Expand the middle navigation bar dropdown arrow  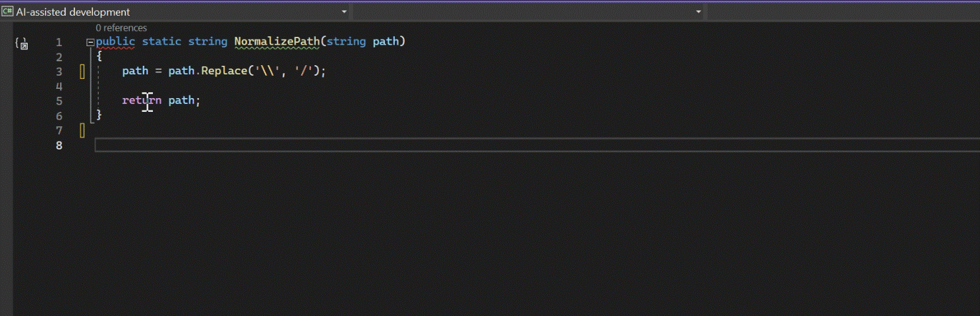(x=699, y=12)
